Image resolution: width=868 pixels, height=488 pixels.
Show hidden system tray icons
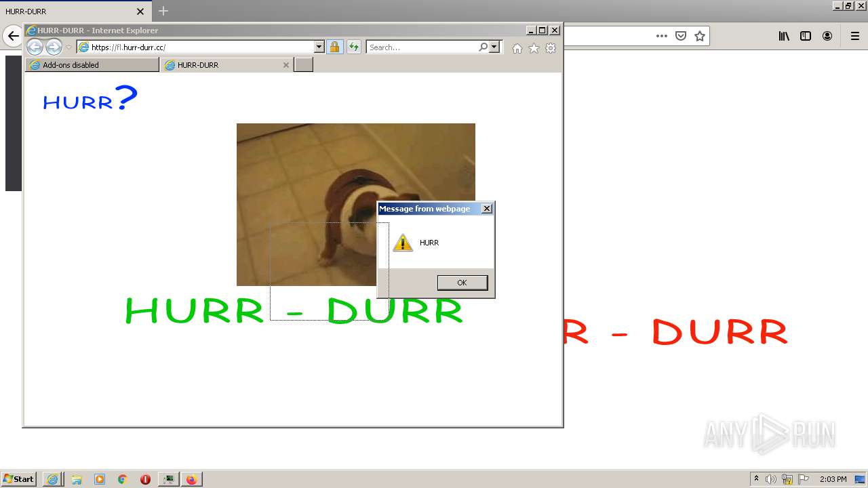point(756,479)
